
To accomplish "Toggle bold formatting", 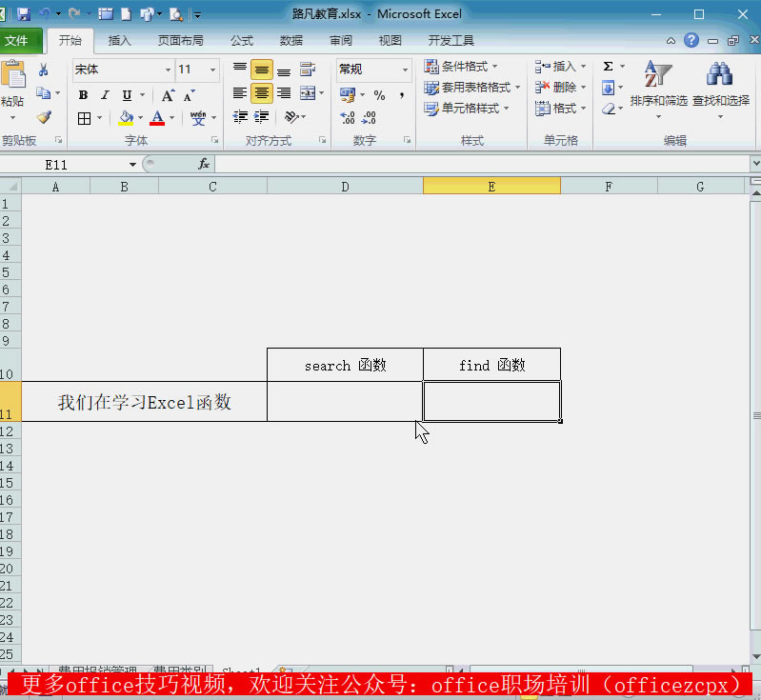I will (83, 95).
